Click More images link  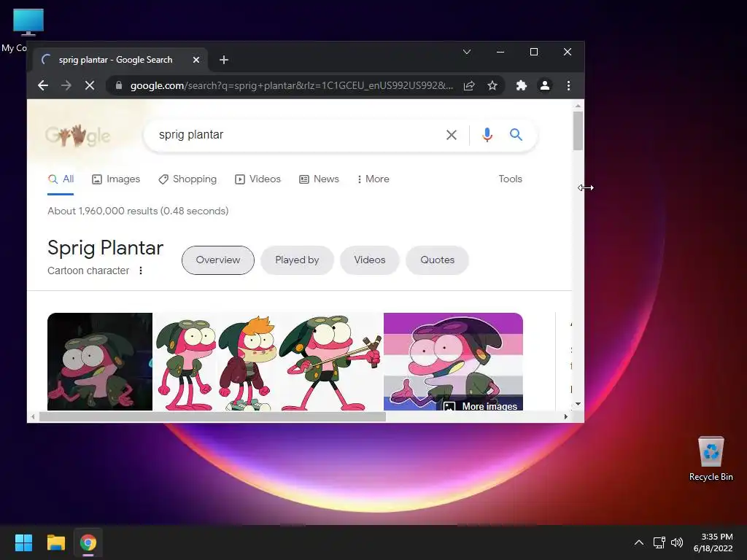(480, 406)
